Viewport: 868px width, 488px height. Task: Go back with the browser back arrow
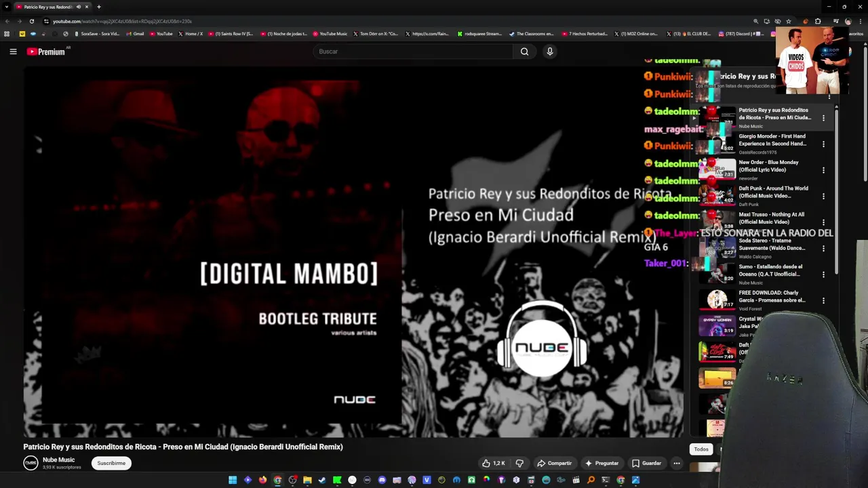[7, 21]
